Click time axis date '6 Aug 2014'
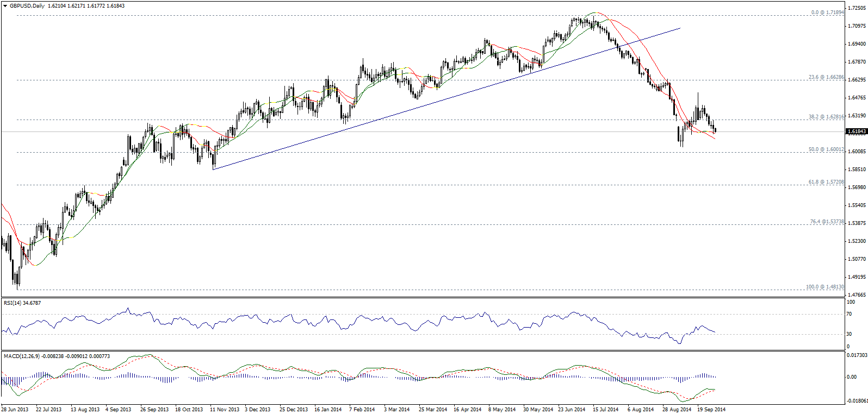 coord(641,410)
